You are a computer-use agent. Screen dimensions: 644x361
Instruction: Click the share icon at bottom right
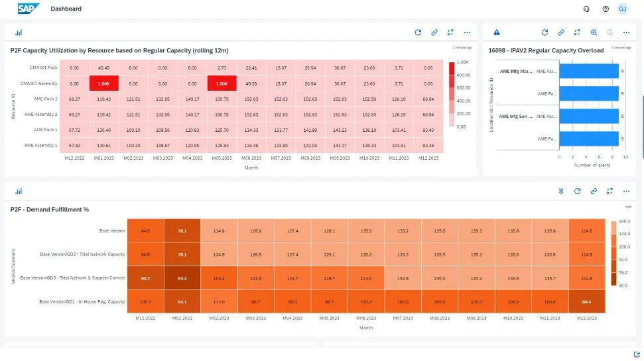(637, 354)
